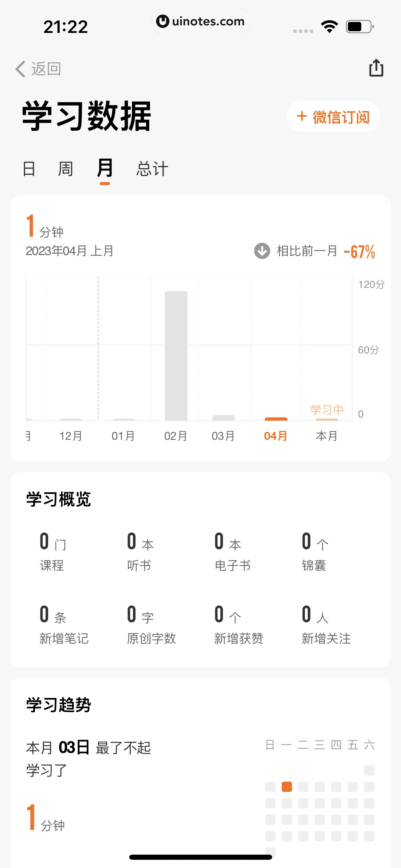Image resolution: width=401 pixels, height=868 pixels.
Task: Switch to the 周 tab
Action: coord(65,169)
